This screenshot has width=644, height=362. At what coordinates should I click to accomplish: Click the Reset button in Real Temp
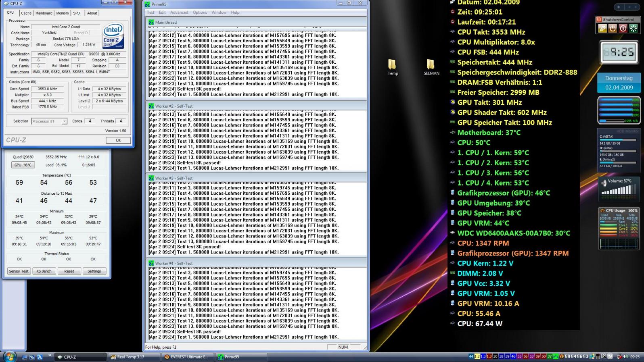click(x=69, y=271)
